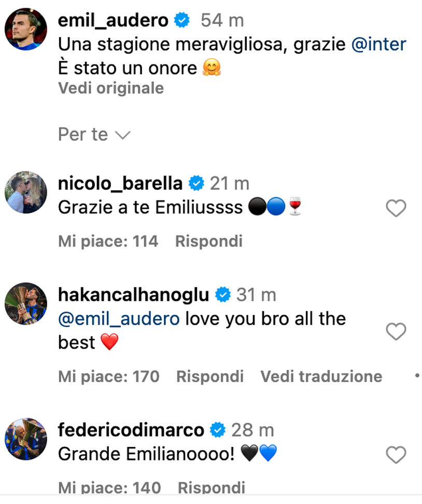Click the chevron next to 'Per te'
This screenshot has width=422, height=504.
pyautogui.click(x=123, y=136)
